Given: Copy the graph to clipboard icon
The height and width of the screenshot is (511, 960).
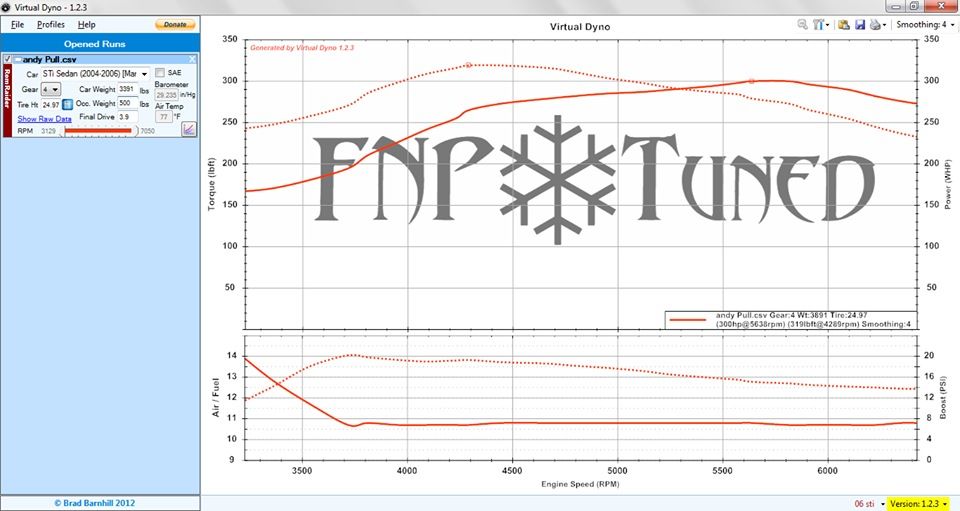Looking at the screenshot, I should click(844, 24).
